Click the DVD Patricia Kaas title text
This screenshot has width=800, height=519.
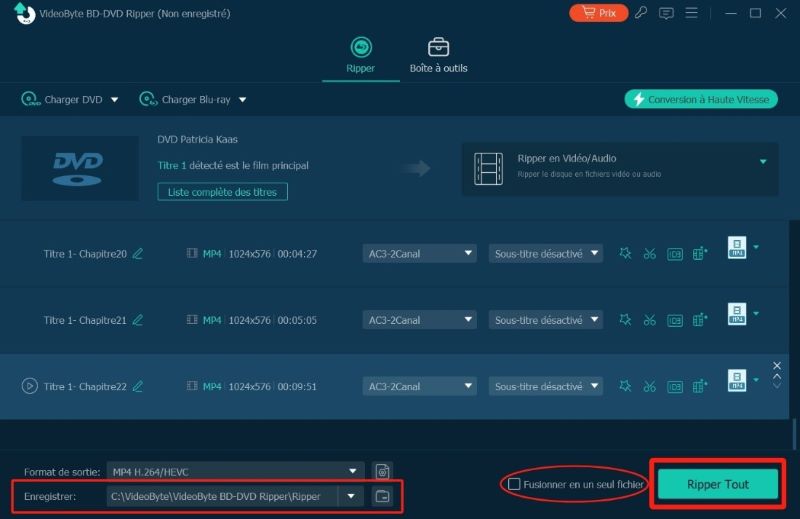coord(197,139)
